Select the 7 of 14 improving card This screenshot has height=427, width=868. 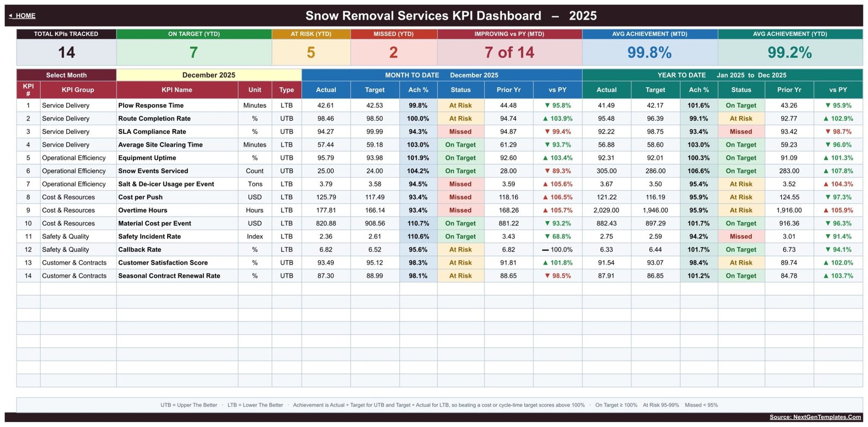509,53
